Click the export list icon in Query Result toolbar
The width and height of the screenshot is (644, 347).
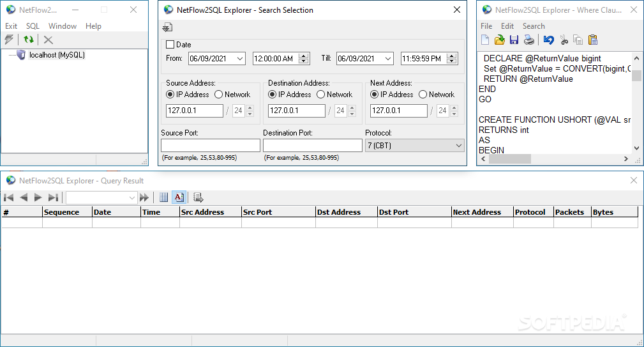(198, 197)
